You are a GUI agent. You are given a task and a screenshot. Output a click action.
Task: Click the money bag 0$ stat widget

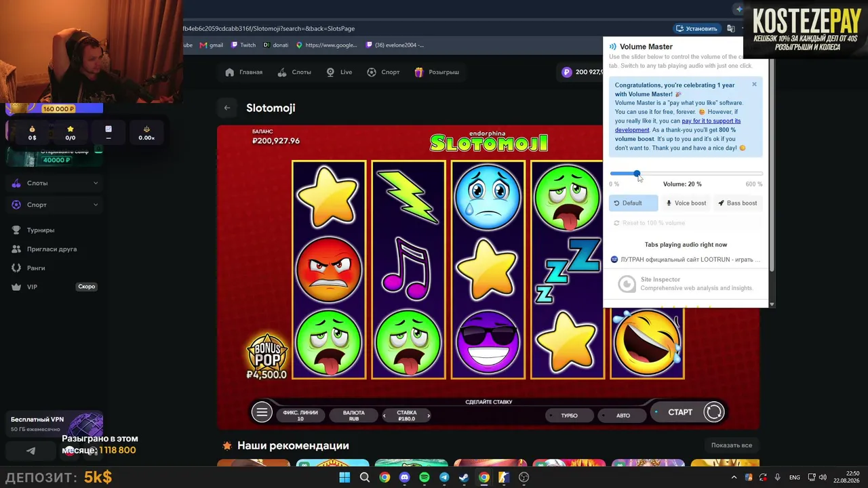[32, 133]
